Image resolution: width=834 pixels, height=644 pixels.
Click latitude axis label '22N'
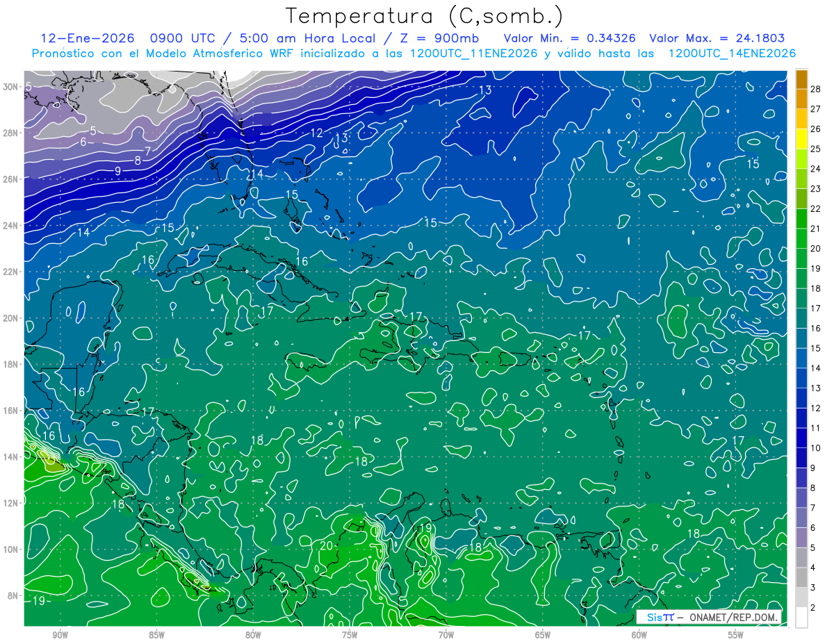click(x=11, y=272)
